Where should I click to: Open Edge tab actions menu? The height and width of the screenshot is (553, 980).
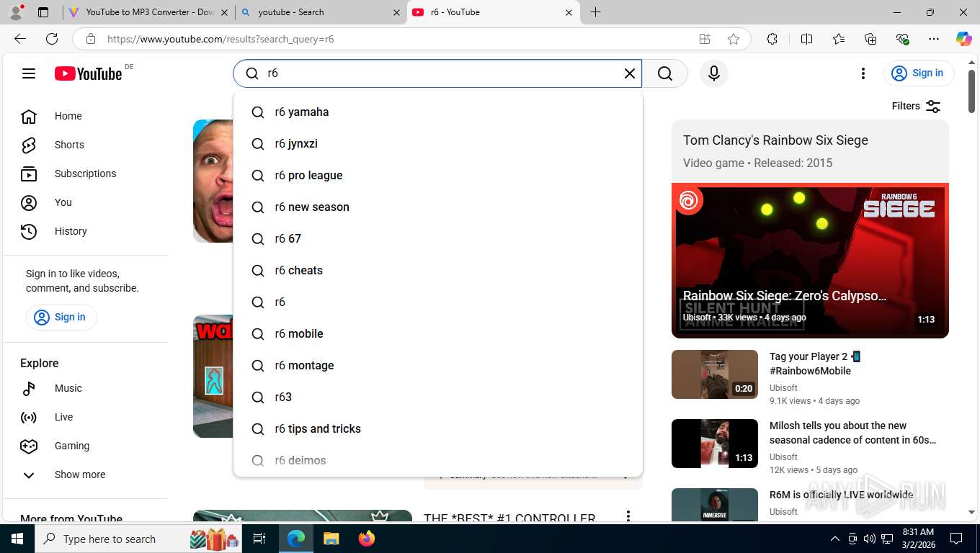43,12
